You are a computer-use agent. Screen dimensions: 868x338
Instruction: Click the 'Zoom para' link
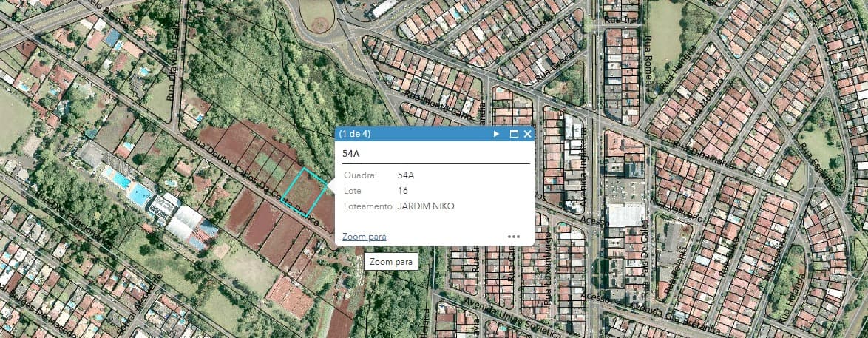coord(364,237)
